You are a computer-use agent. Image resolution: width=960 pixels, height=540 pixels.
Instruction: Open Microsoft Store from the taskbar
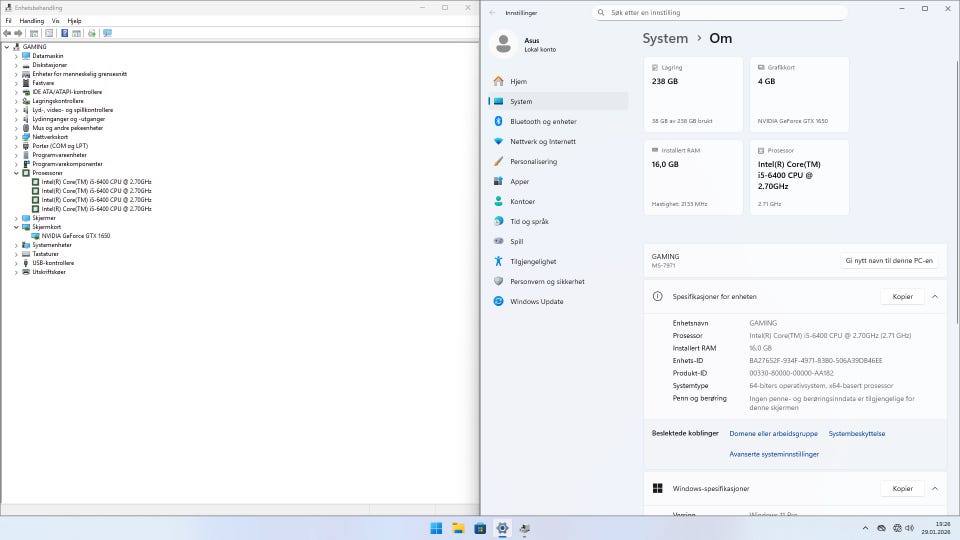coord(480,528)
